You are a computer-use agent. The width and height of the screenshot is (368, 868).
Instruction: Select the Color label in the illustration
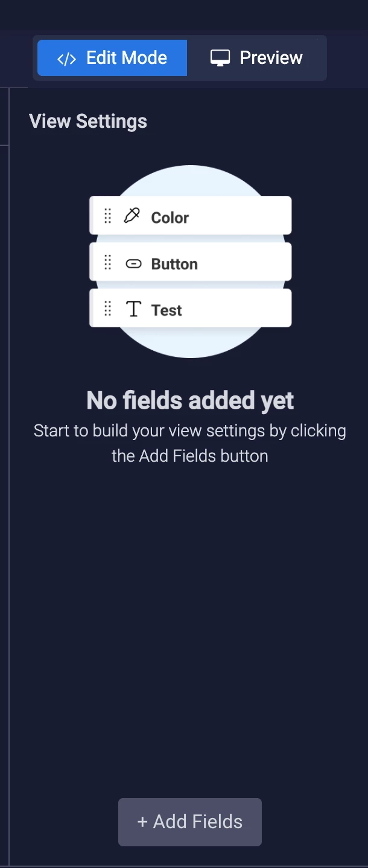tap(170, 218)
